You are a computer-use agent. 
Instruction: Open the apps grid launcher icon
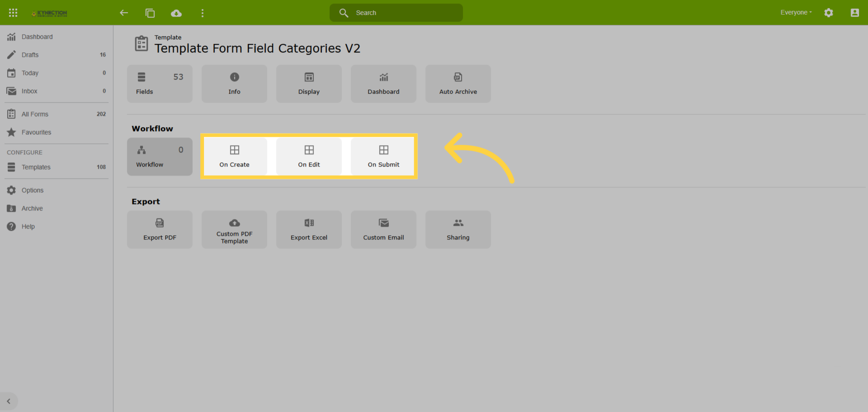click(13, 13)
